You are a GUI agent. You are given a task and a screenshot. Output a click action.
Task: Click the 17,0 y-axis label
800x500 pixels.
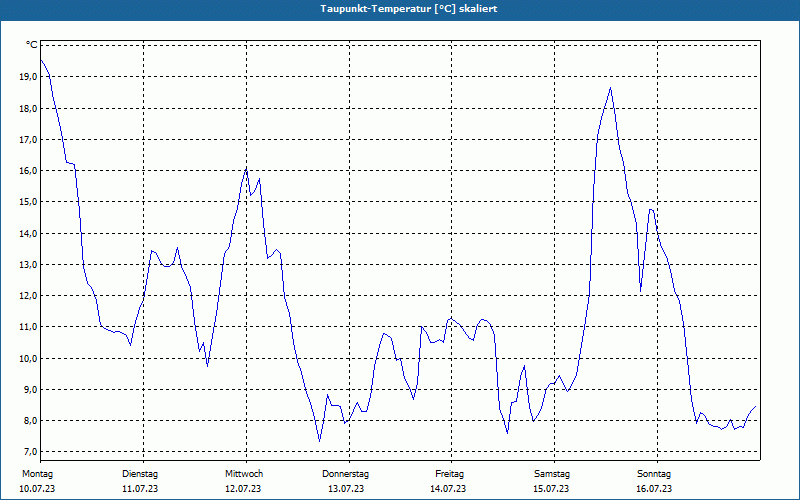[x=28, y=139]
